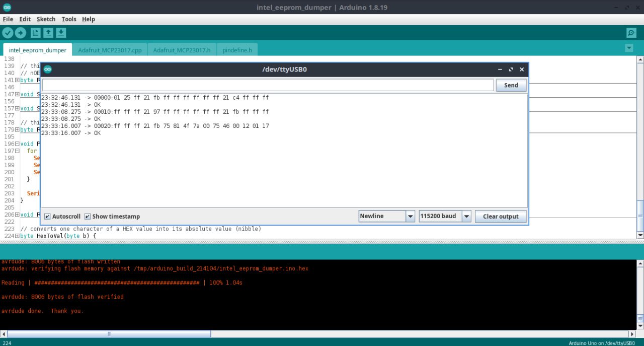This screenshot has height=346, width=644.
Task: Click the Clear output button
Action: (x=500, y=217)
